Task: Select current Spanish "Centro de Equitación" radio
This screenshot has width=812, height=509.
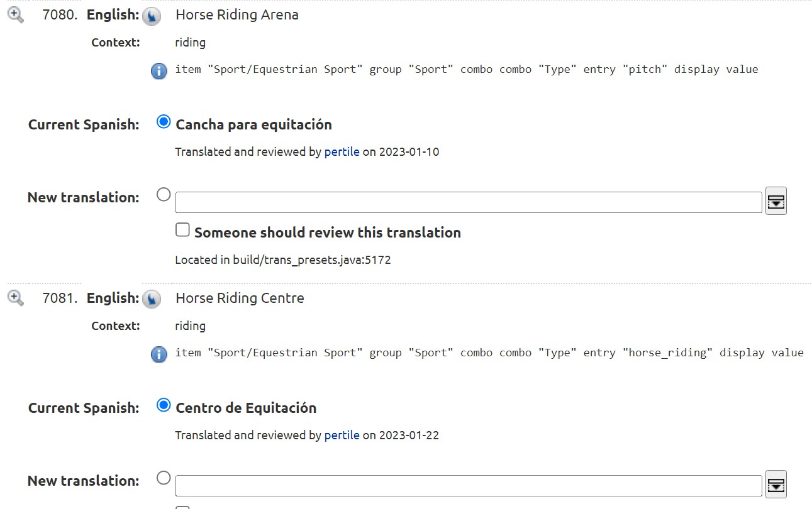Action: click(x=164, y=405)
